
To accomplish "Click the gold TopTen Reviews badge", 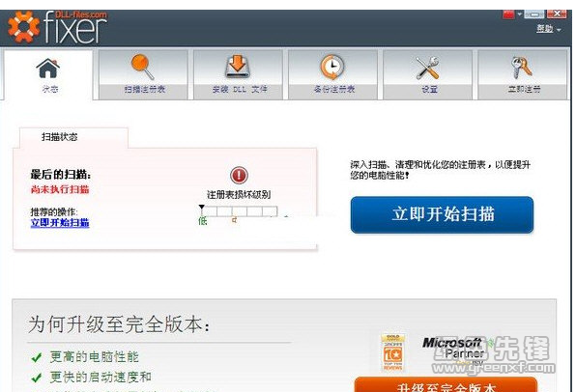I will [x=392, y=352].
